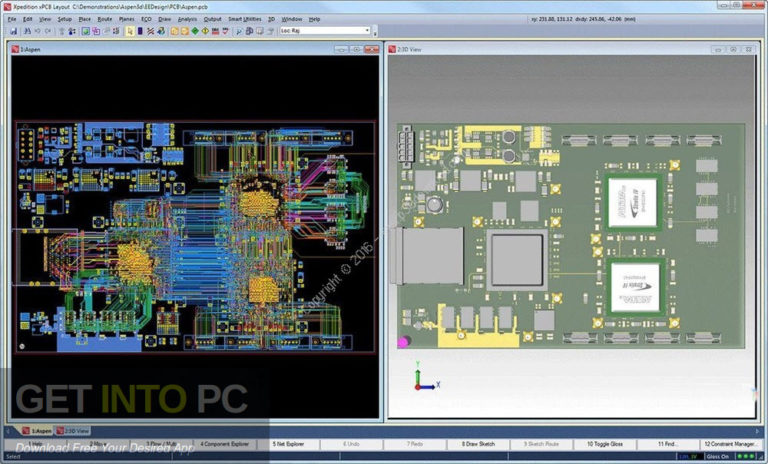The height and width of the screenshot is (464, 768).
Task: Open the Route menu
Action: pyautogui.click(x=105, y=19)
